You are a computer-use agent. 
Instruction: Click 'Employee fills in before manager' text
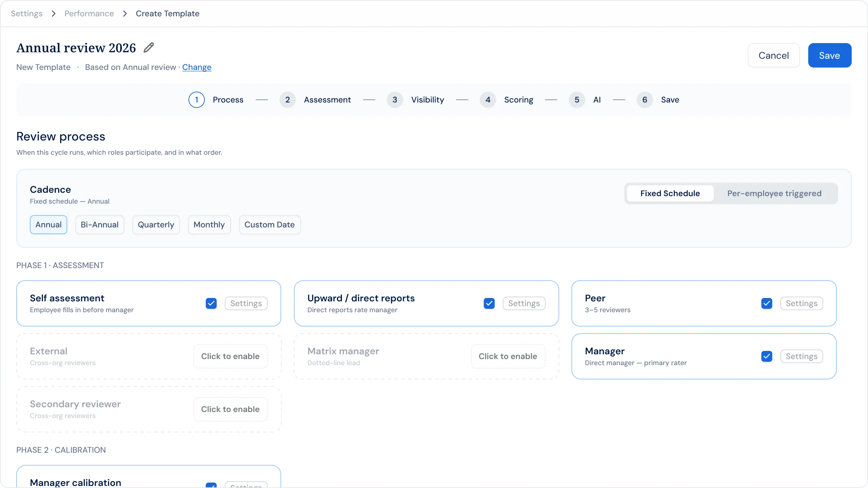coord(82,310)
